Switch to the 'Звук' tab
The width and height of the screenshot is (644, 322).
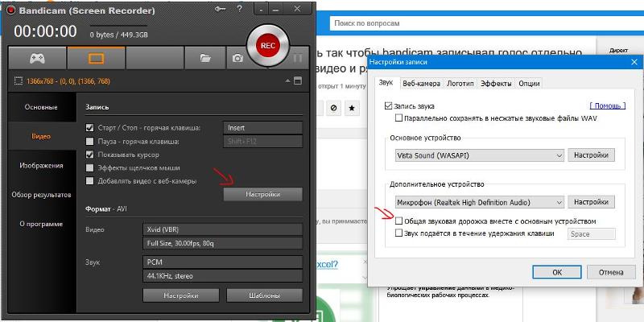point(386,83)
